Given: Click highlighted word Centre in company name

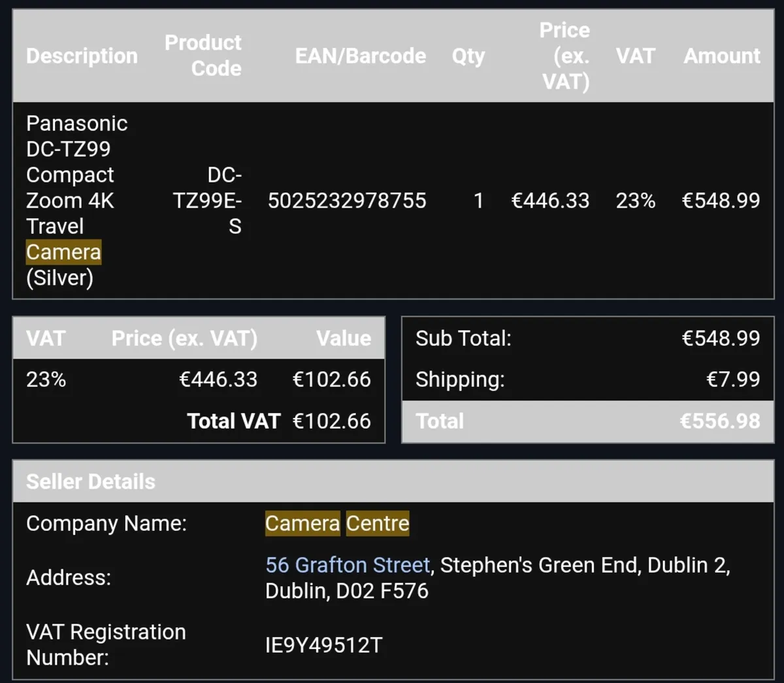Looking at the screenshot, I should pyautogui.click(x=378, y=524).
